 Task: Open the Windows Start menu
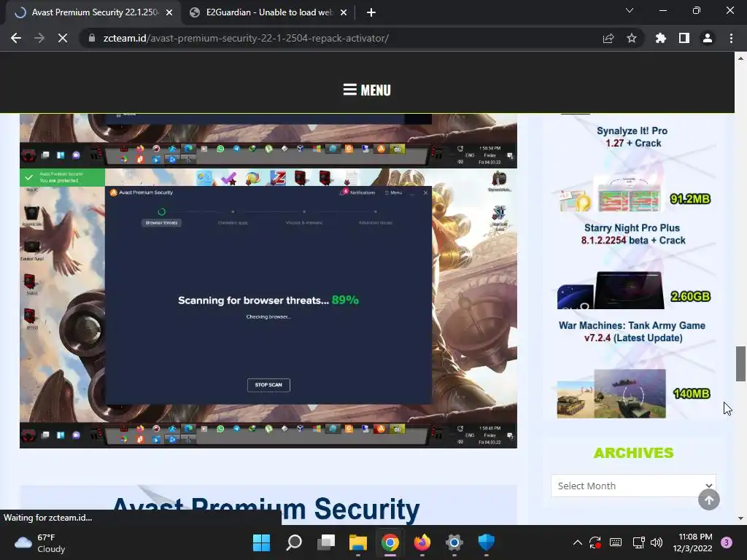(262, 542)
